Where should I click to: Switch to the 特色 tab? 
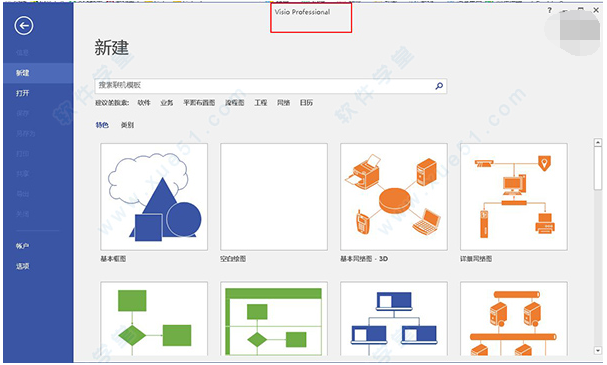102,125
